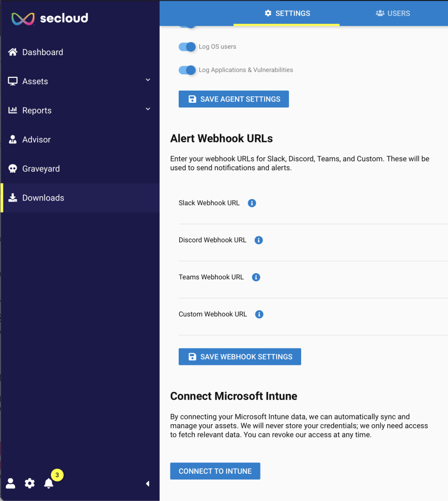The height and width of the screenshot is (501, 448).
Task: Open the settings gear in sidebar footer
Action: 30,483
